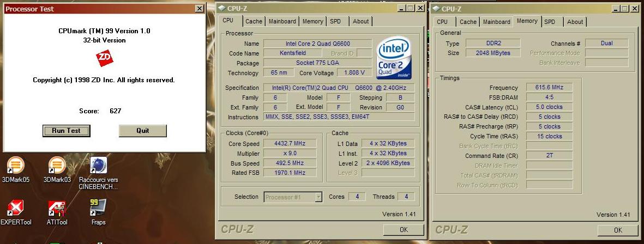Click the Core Speed value 4432.7 MHz
The image size is (644, 244).
(290, 144)
